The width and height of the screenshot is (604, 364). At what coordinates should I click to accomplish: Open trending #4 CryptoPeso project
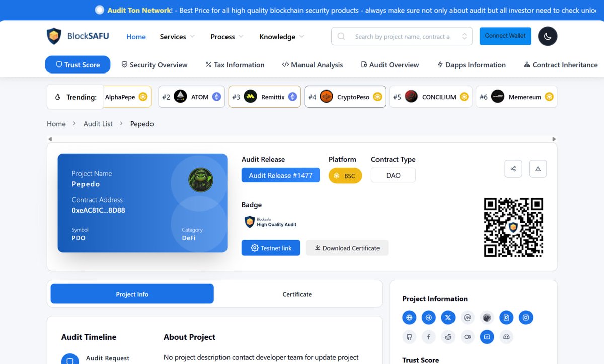pyautogui.click(x=345, y=97)
